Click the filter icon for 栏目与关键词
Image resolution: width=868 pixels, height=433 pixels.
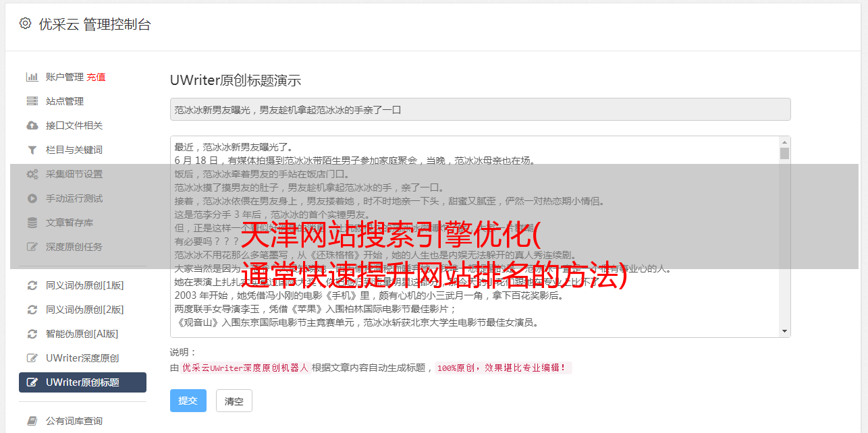click(x=32, y=150)
